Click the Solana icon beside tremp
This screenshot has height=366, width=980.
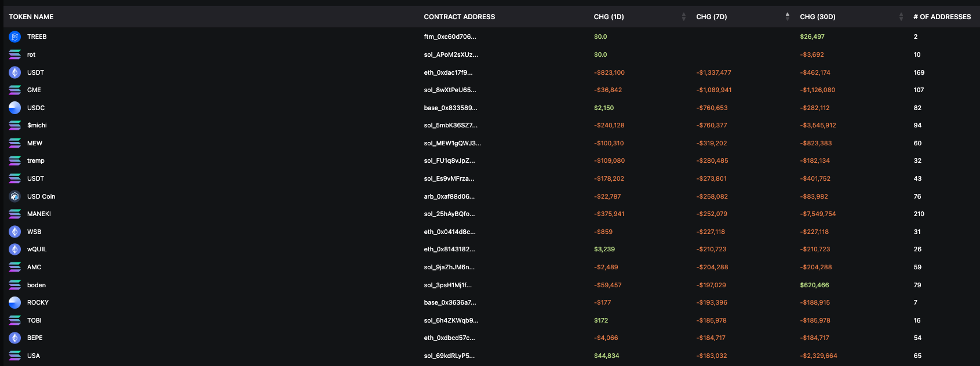click(x=15, y=160)
